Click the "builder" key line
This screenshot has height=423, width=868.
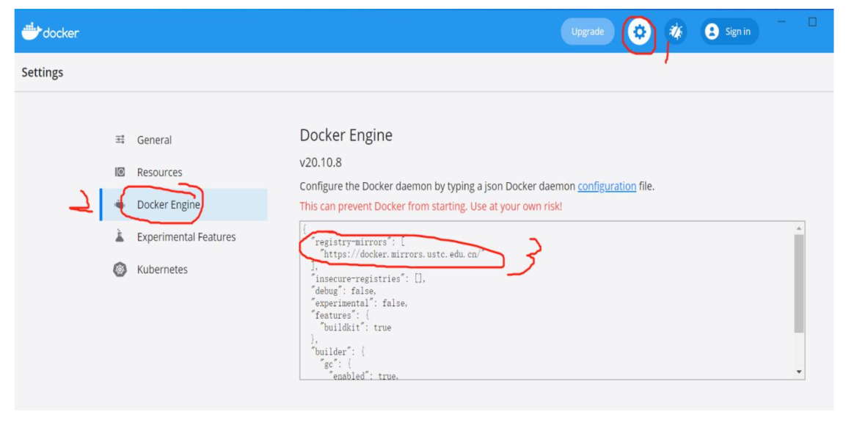tap(338, 352)
